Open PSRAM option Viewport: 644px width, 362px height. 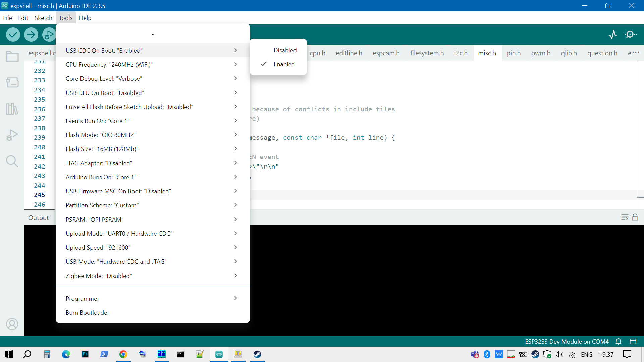click(153, 219)
